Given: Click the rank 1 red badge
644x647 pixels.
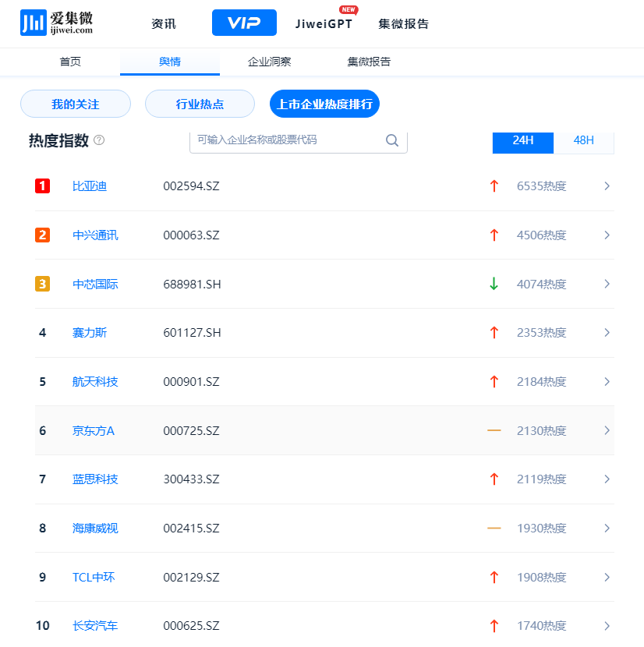Looking at the screenshot, I should pos(43,186).
